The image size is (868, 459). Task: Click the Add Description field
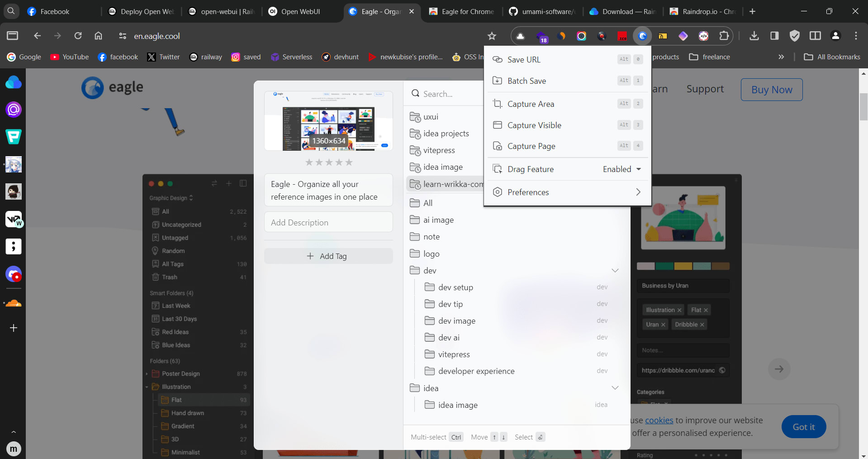(328, 222)
